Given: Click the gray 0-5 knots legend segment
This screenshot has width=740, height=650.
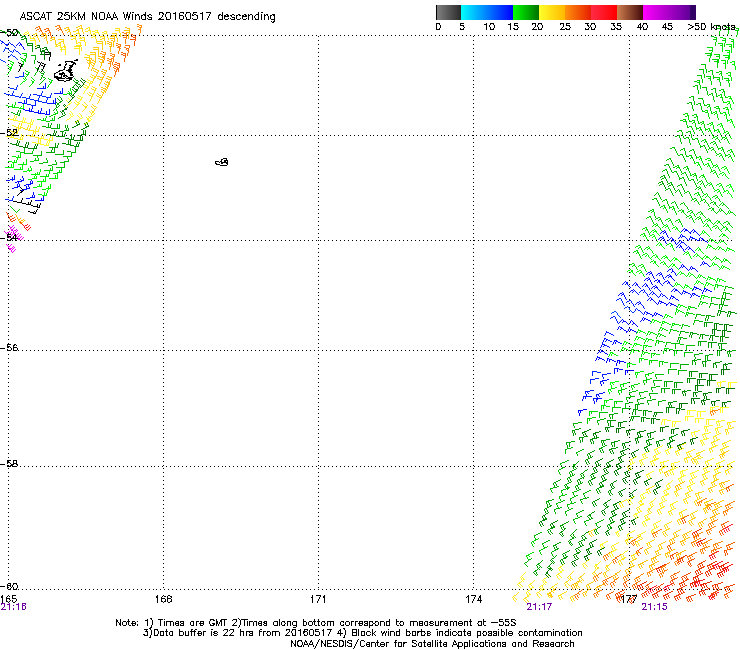Looking at the screenshot, I should click(448, 12).
